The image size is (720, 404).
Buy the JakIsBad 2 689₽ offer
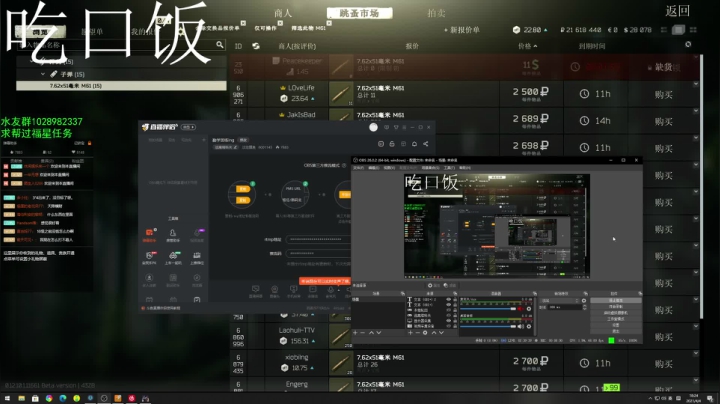tap(664, 122)
